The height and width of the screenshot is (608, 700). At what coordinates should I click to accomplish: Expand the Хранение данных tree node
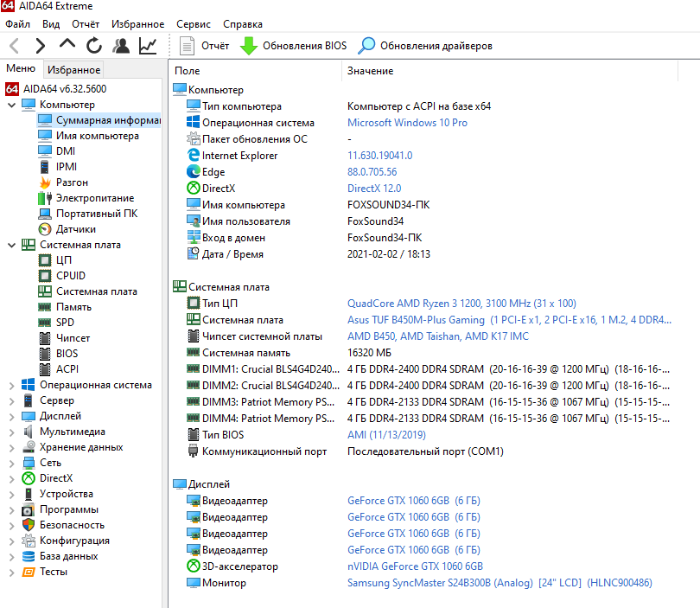[11, 448]
